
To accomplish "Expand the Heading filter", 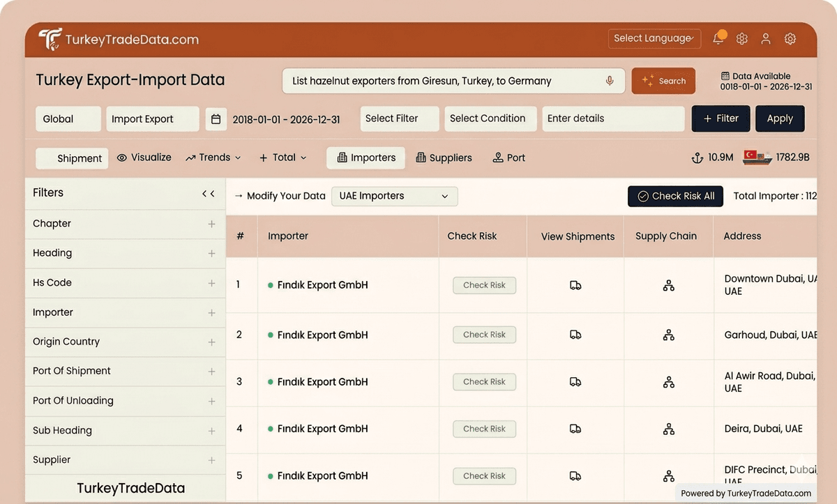I will [211, 254].
